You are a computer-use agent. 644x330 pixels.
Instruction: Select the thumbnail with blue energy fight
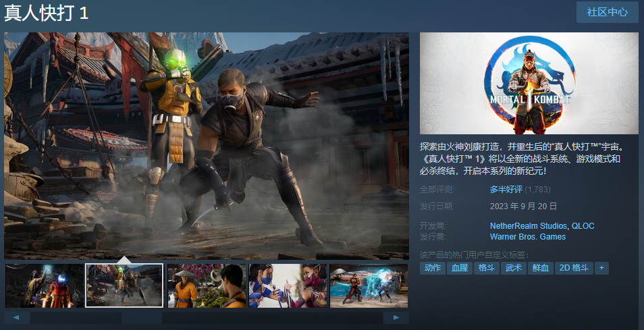click(x=369, y=285)
